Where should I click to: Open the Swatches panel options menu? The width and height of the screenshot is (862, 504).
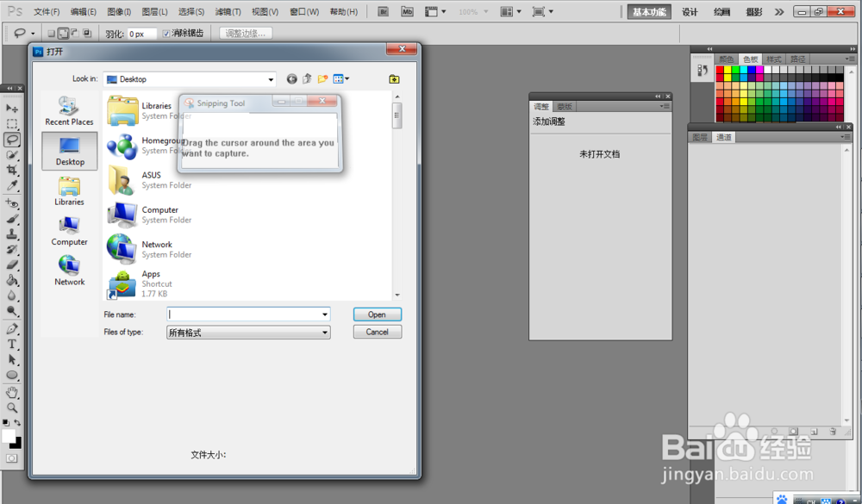[x=850, y=59]
